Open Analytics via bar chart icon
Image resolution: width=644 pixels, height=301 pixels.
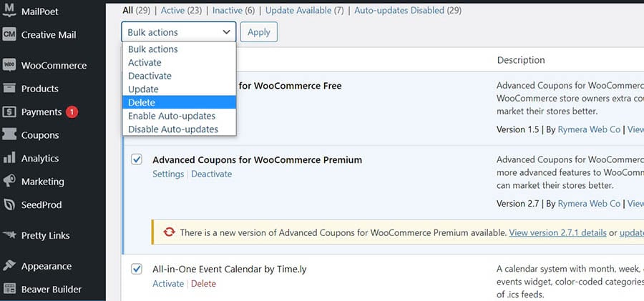[9, 158]
